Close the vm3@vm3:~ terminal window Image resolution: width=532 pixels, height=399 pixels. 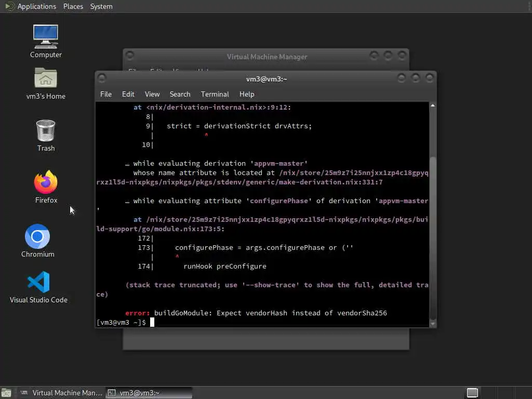pos(430,78)
